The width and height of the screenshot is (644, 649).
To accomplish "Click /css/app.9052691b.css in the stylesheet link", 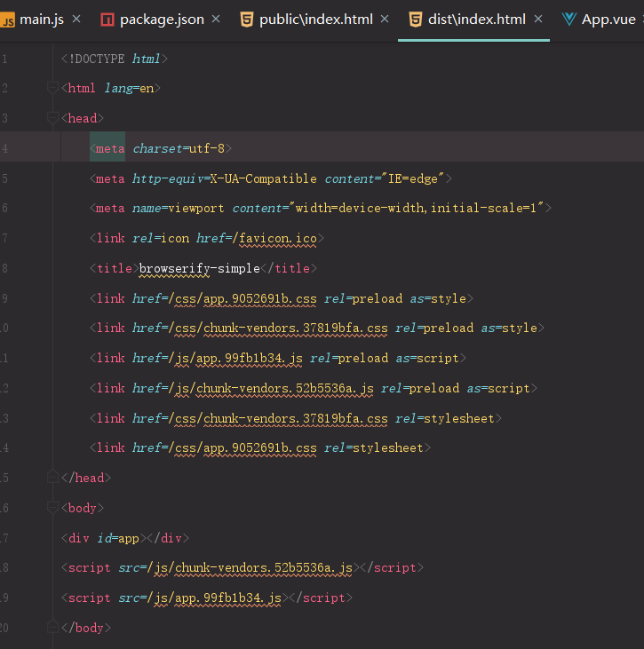I will point(242,448).
